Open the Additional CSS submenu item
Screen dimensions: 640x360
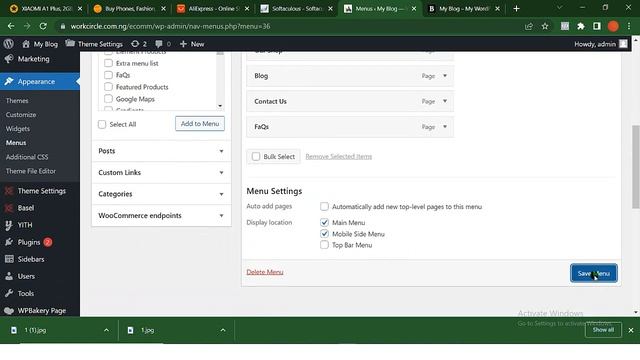pyautogui.click(x=27, y=157)
